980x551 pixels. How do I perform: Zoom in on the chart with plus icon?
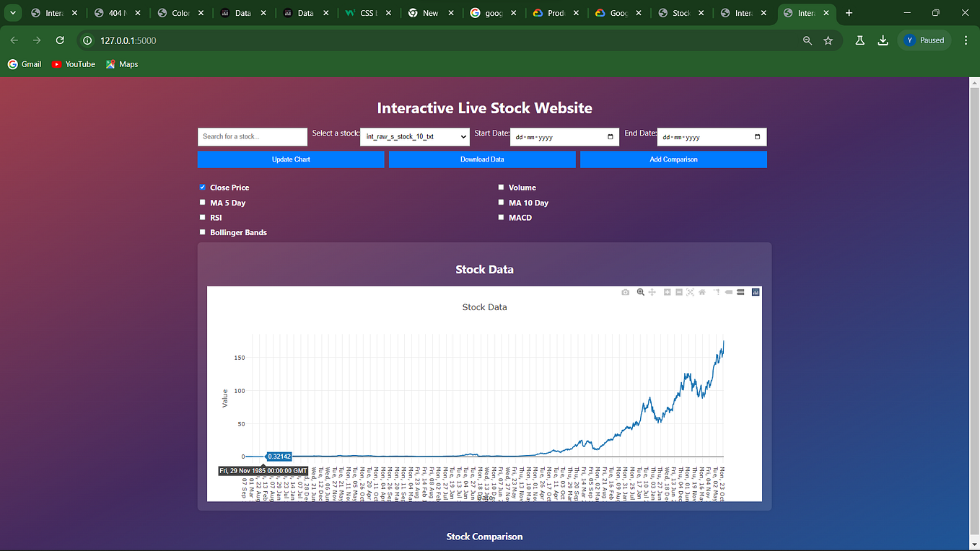(x=666, y=292)
